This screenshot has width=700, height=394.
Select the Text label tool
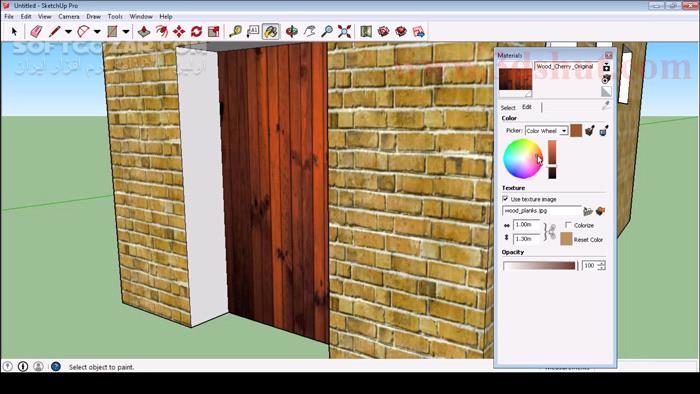(253, 32)
